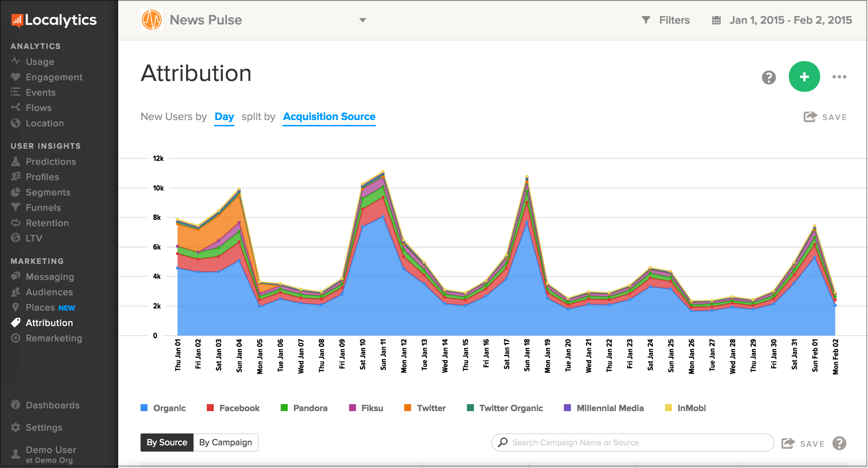Open the Acquisition Source split dropdown
This screenshot has height=468, width=868.
tap(329, 117)
